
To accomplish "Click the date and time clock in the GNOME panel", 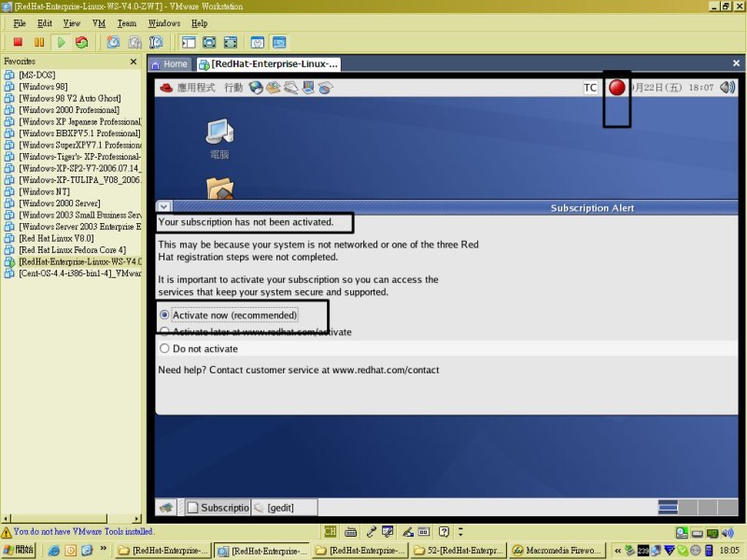I will (672, 88).
